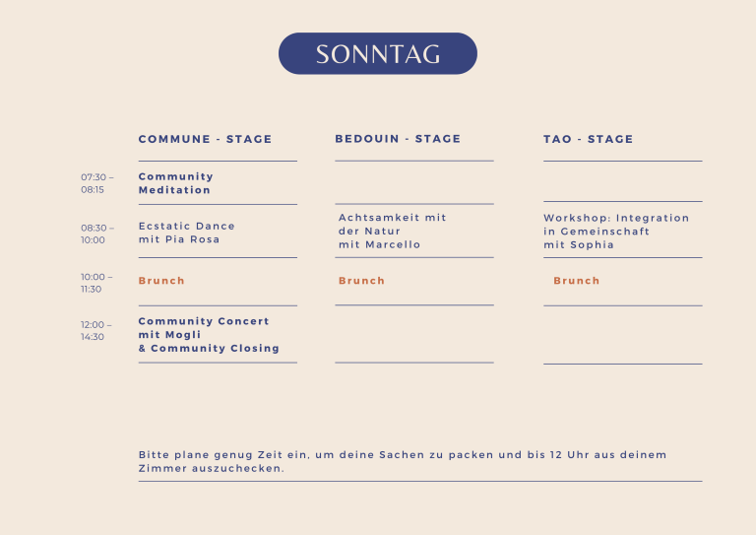Select the BEDOUIN - STAGE column heading
Screen dimensions: 756x535
[x=398, y=139]
